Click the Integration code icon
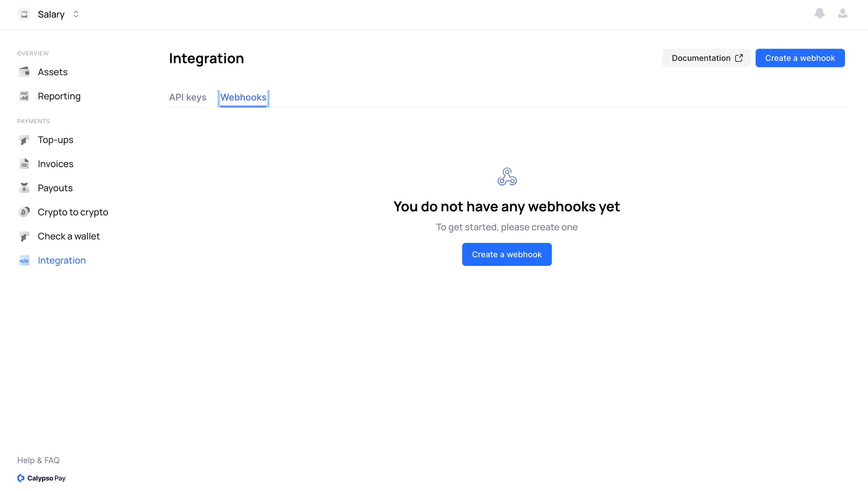Screen dimensions: 868x491 click(x=24, y=261)
